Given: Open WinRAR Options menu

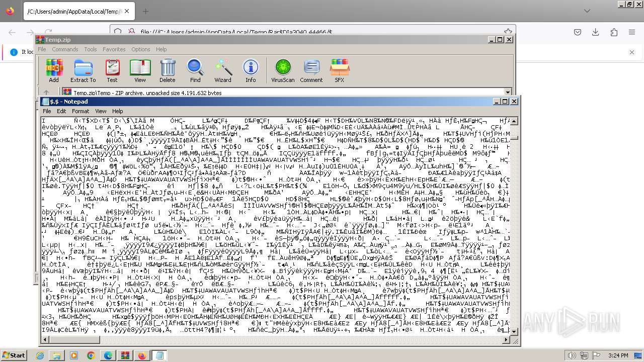Looking at the screenshot, I should pyautogui.click(x=141, y=49).
